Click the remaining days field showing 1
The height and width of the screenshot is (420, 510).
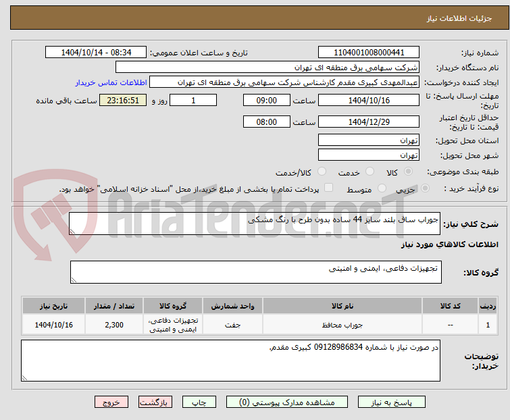pos(193,100)
